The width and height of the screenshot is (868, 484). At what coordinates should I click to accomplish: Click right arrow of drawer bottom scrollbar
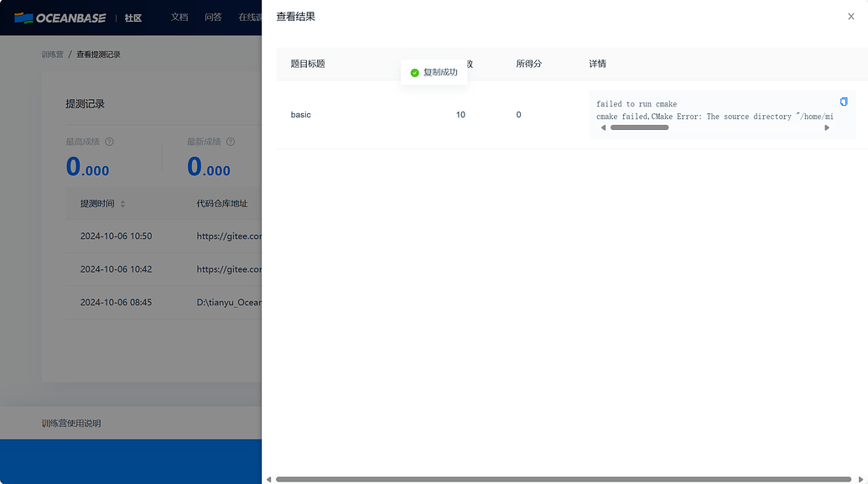click(860, 480)
